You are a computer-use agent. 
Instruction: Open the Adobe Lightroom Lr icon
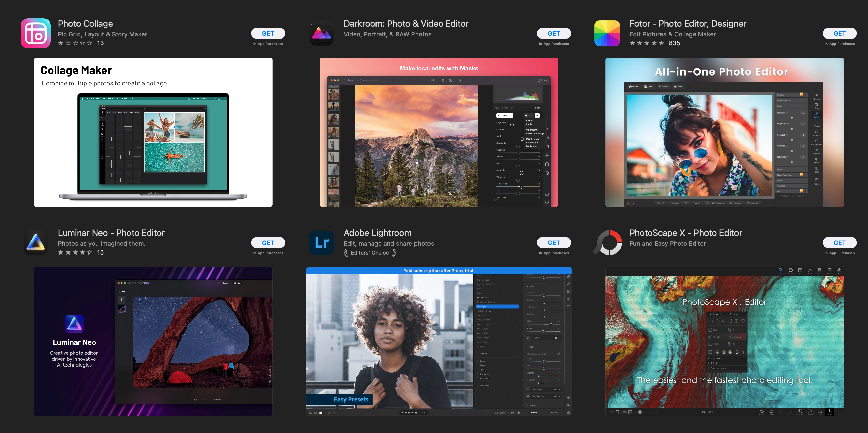[x=321, y=242]
